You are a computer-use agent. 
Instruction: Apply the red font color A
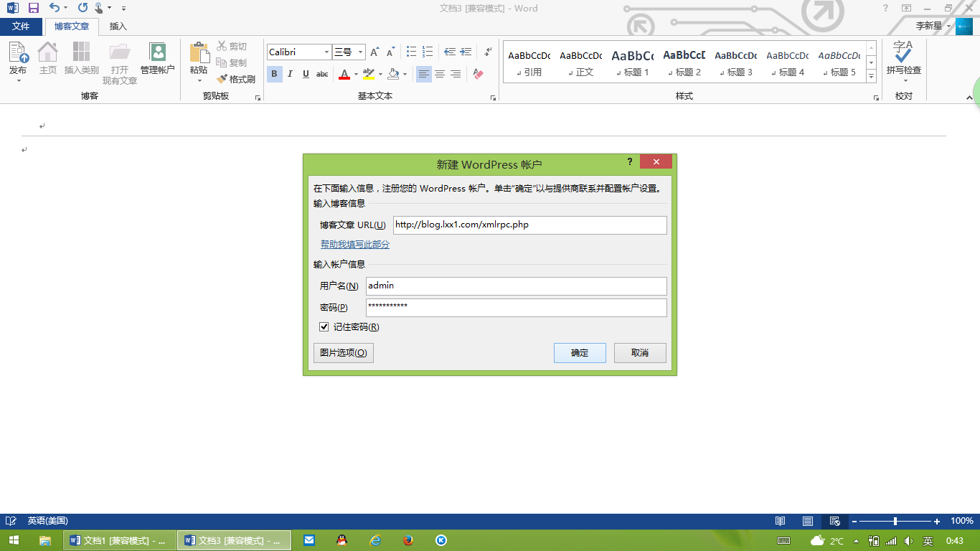tap(344, 74)
